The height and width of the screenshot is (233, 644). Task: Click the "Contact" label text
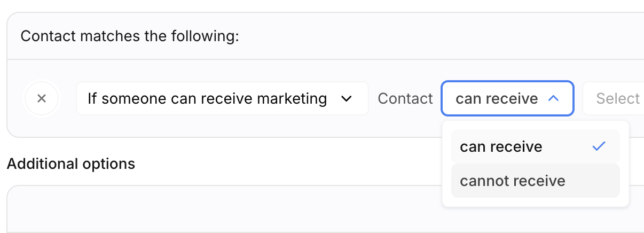tap(405, 98)
